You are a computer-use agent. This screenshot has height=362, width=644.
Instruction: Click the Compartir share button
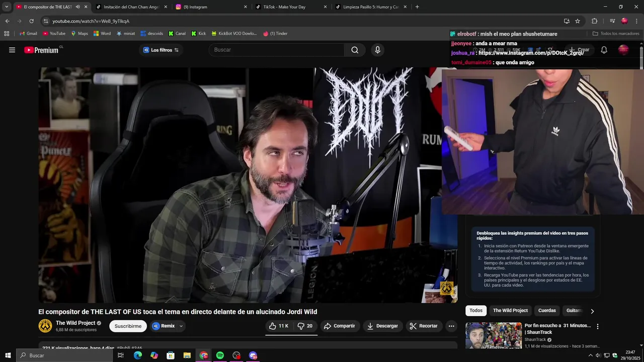coord(340,326)
